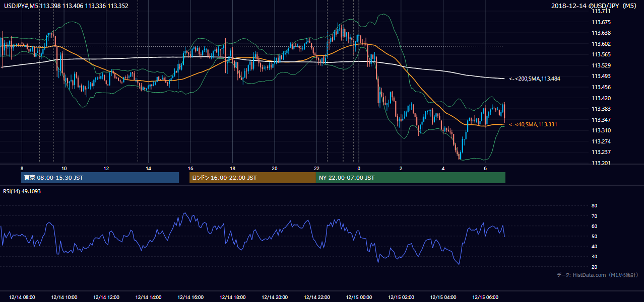The width and height of the screenshot is (644, 302).
Task: Click the bottom time label 12/14 14:00
Action: coord(148,297)
